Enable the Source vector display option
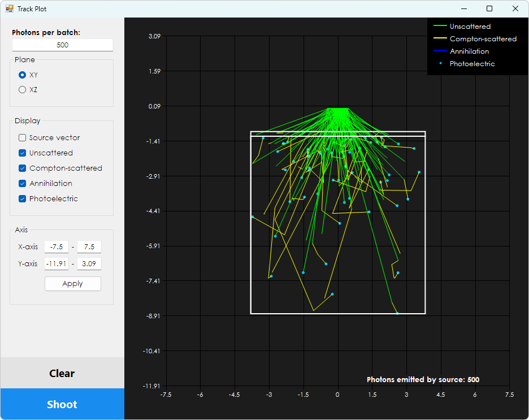Image resolution: width=529 pixels, height=420 pixels. pyautogui.click(x=21, y=137)
